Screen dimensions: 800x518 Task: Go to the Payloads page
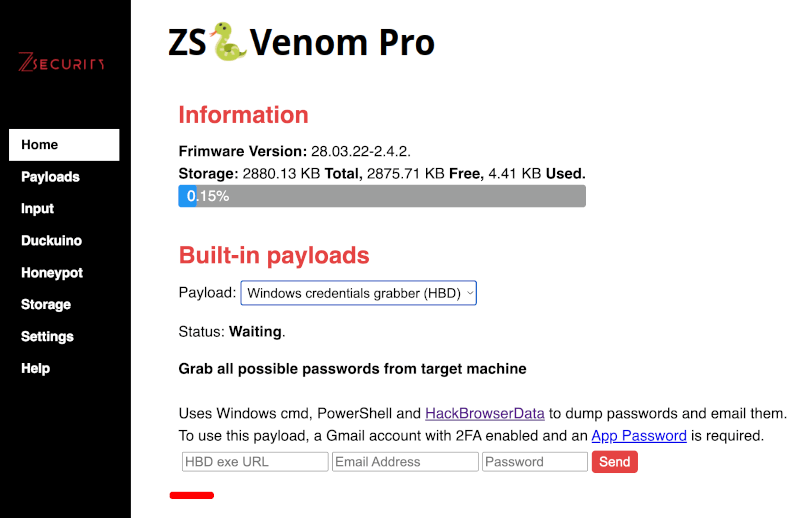[x=50, y=177]
